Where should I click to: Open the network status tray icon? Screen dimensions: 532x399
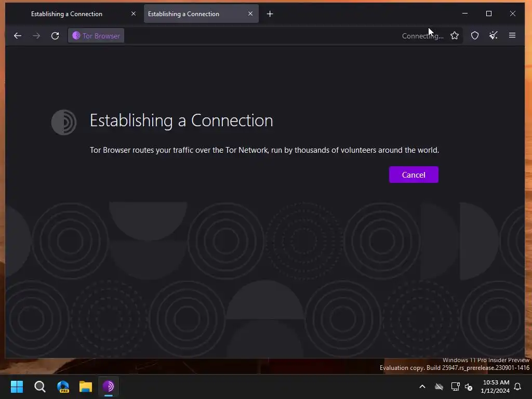455,387
